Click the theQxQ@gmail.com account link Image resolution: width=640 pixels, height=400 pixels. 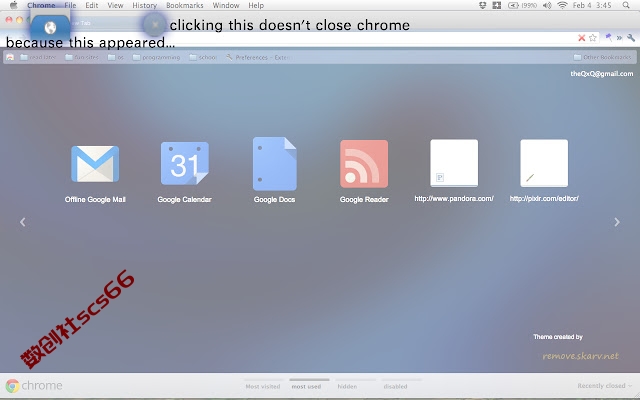(602, 73)
